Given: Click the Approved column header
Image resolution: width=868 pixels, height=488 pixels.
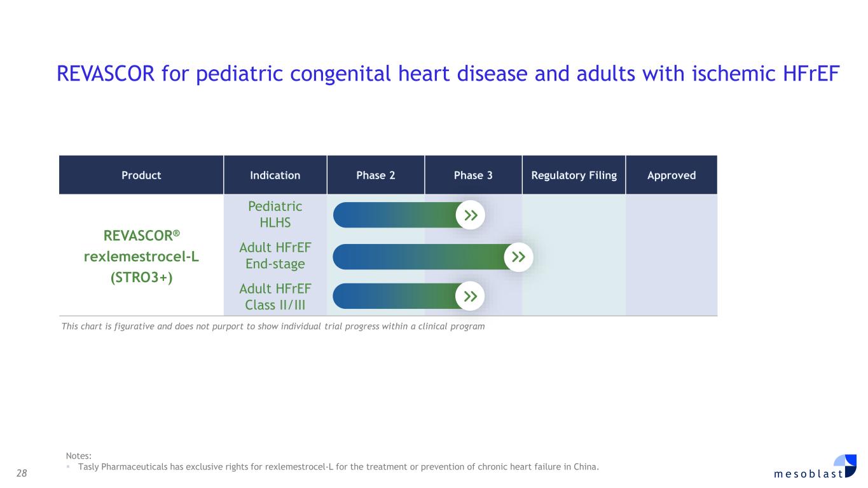Looking at the screenshot, I should coord(672,175).
